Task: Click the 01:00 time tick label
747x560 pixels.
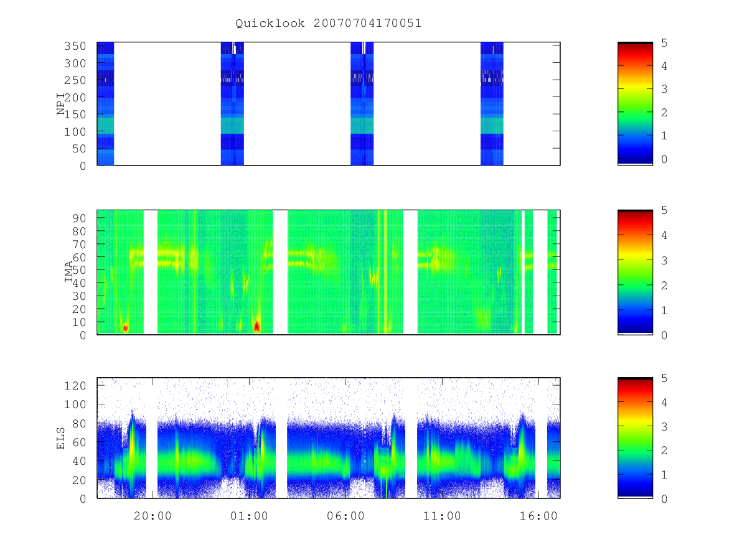Action: (249, 516)
